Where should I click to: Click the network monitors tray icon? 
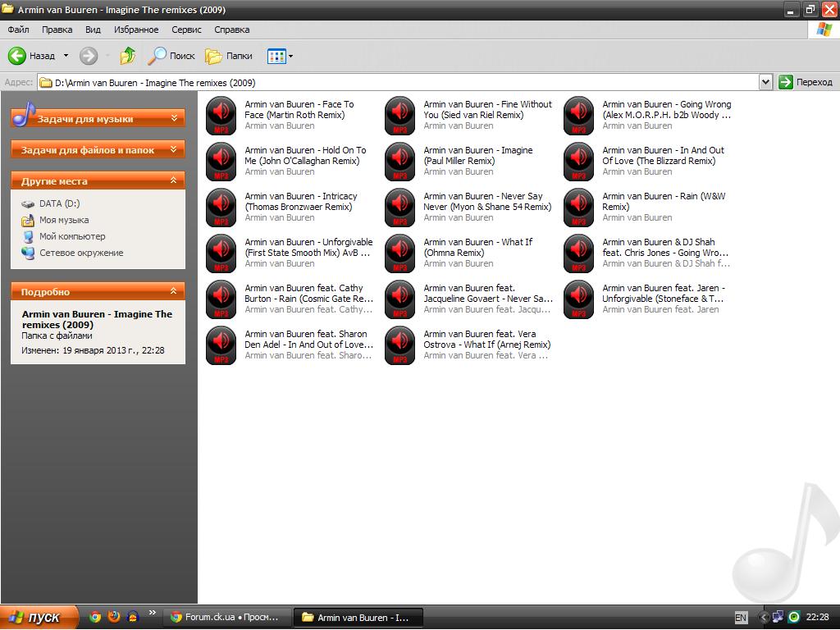click(778, 617)
